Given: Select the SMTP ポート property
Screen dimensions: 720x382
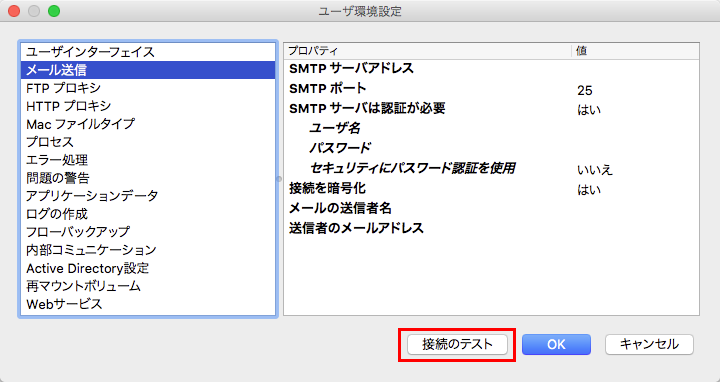Looking at the screenshot, I should pyautogui.click(x=491, y=88).
